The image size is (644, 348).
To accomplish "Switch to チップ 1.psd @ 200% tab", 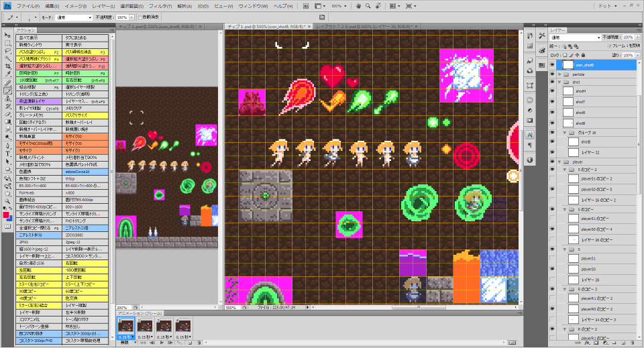I will point(160,26).
